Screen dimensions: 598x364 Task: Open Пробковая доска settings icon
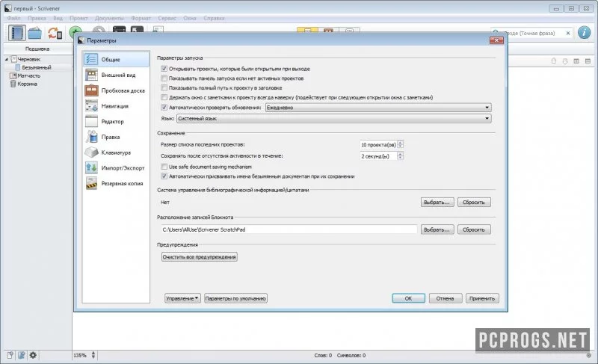coord(91,90)
